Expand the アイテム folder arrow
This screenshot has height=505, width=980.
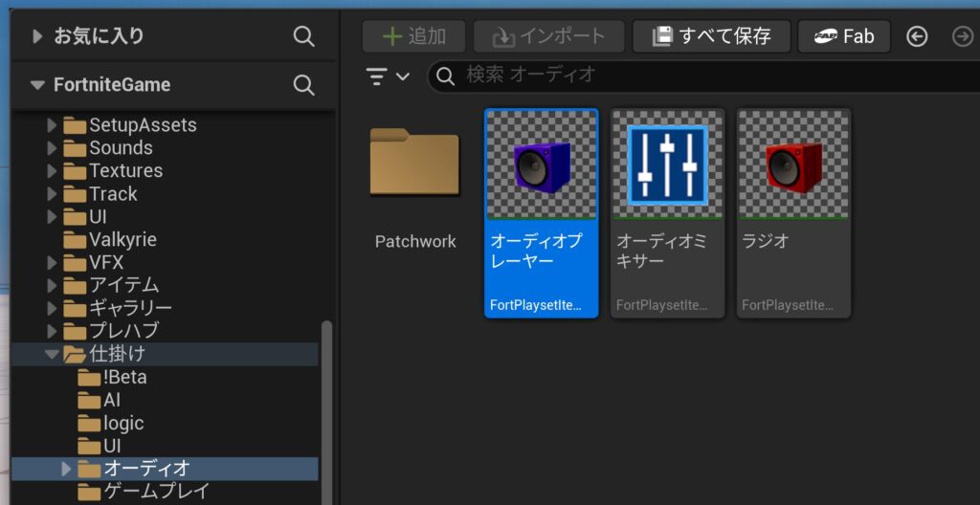point(53,286)
